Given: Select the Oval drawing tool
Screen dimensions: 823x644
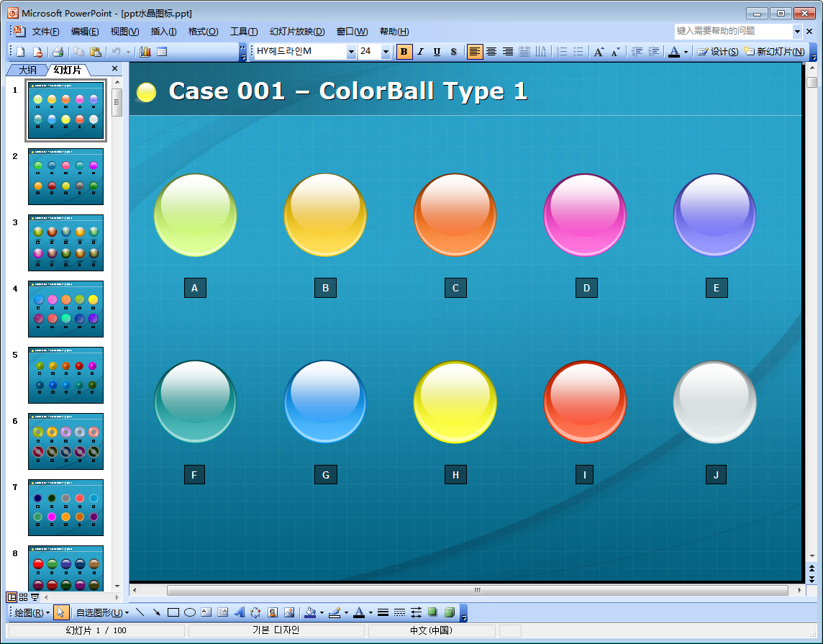Looking at the screenshot, I should point(190,612).
